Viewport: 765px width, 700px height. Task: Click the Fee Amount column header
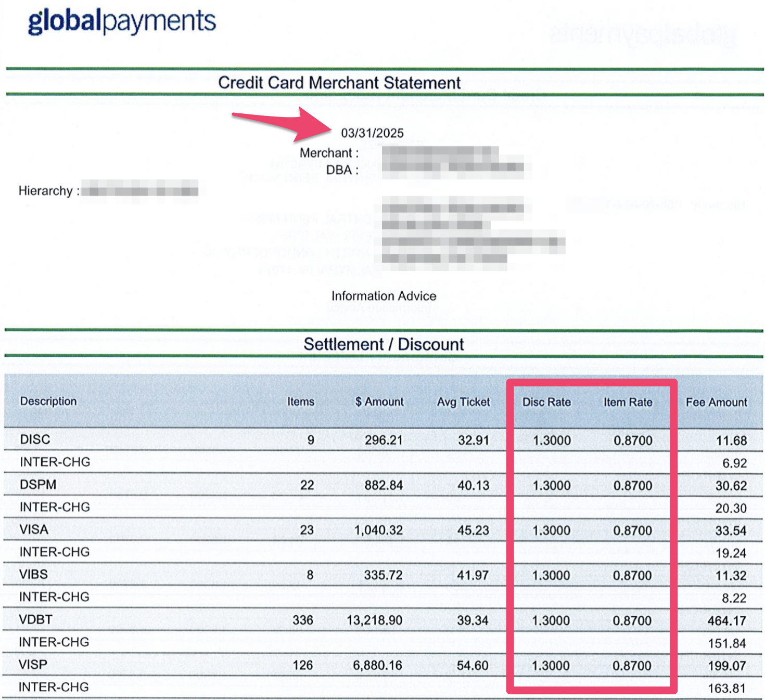(x=716, y=402)
